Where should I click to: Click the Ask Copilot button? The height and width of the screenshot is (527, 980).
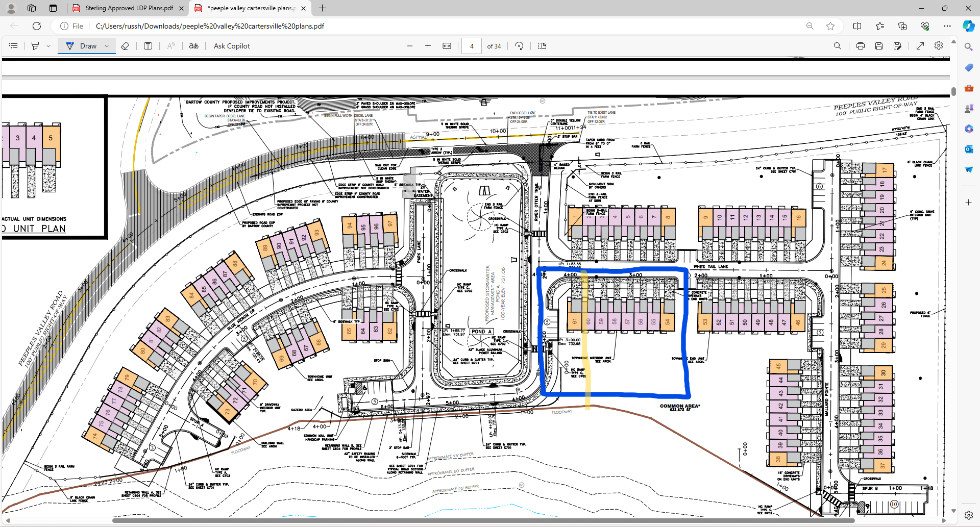[232, 46]
